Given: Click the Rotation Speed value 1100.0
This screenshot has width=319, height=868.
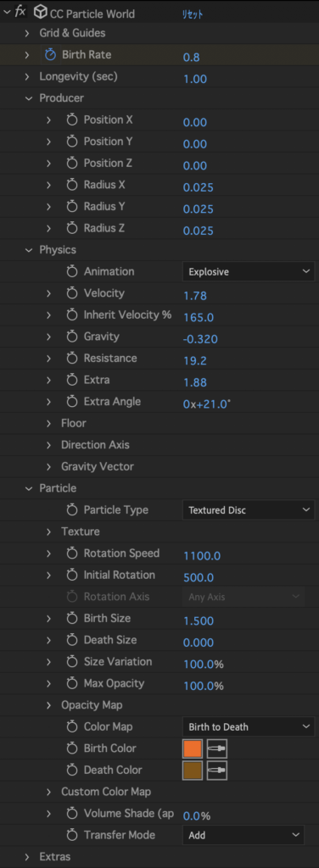Looking at the screenshot, I should coord(202,556).
